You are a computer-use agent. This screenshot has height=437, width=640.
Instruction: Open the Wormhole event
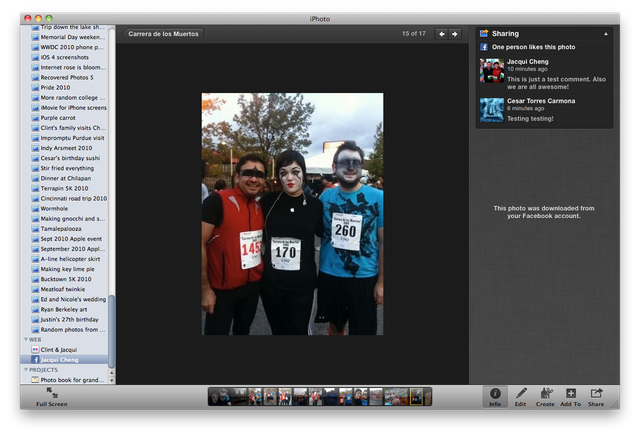(x=64, y=209)
